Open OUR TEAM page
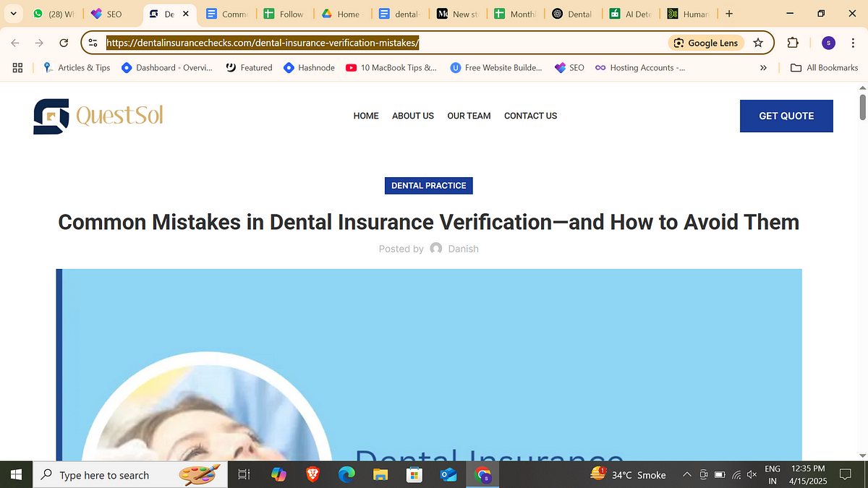 tap(469, 116)
